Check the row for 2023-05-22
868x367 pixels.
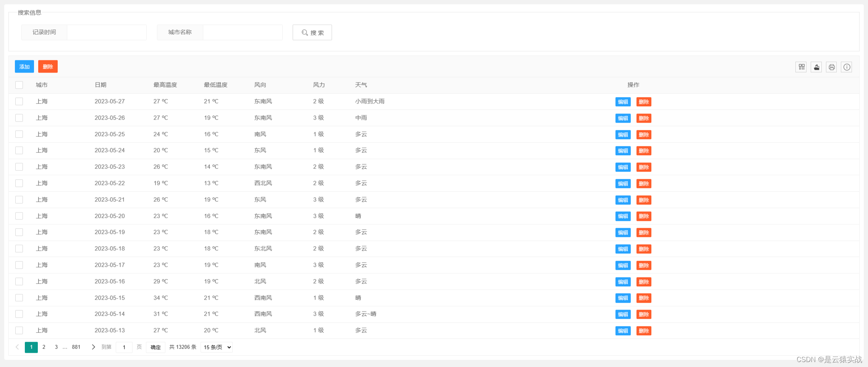pos(19,183)
